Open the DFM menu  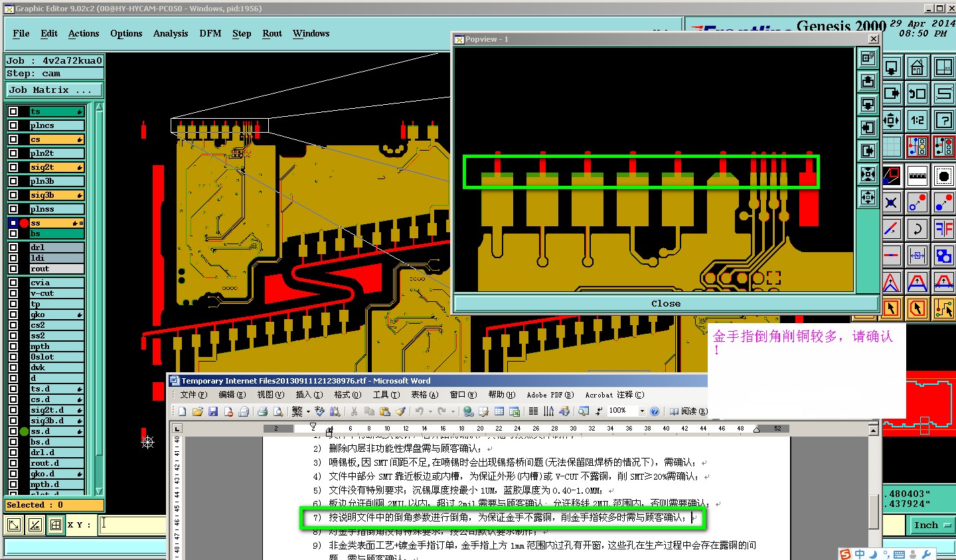coord(210,33)
